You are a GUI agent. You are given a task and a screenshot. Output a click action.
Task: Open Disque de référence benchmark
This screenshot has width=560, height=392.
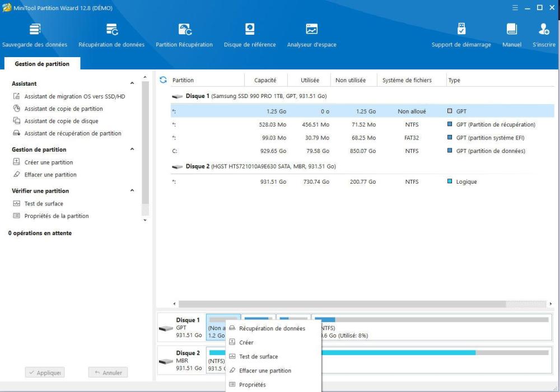250,35
